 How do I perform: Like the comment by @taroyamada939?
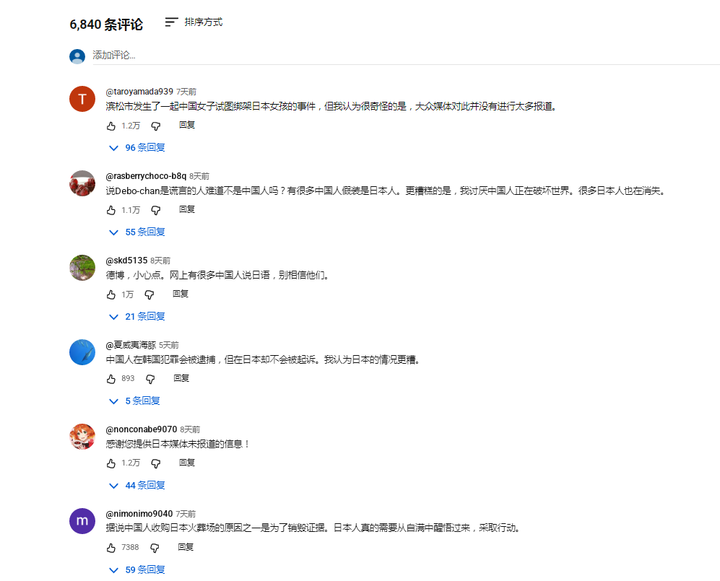point(111,126)
